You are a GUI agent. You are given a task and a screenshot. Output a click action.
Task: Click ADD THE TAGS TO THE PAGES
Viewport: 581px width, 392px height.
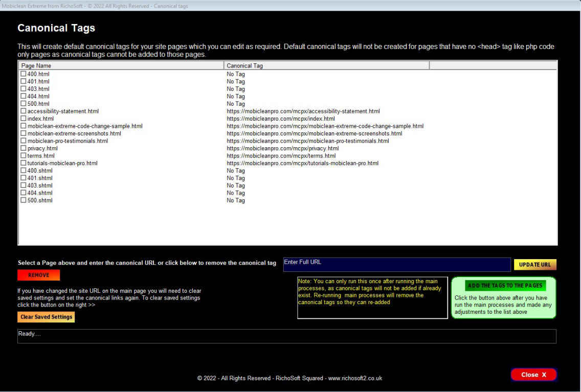pos(505,285)
